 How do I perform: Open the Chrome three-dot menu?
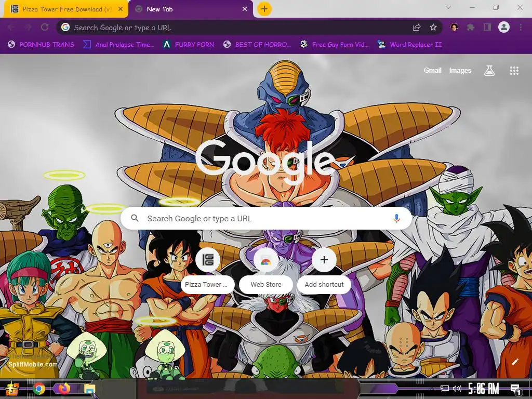pyautogui.click(x=521, y=27)
